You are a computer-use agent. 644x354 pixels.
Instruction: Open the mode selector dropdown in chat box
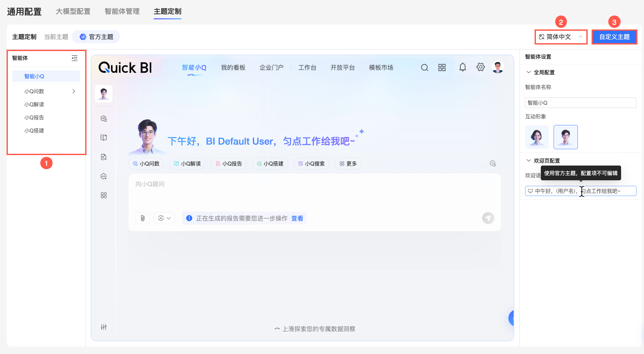tap(164, 218)
